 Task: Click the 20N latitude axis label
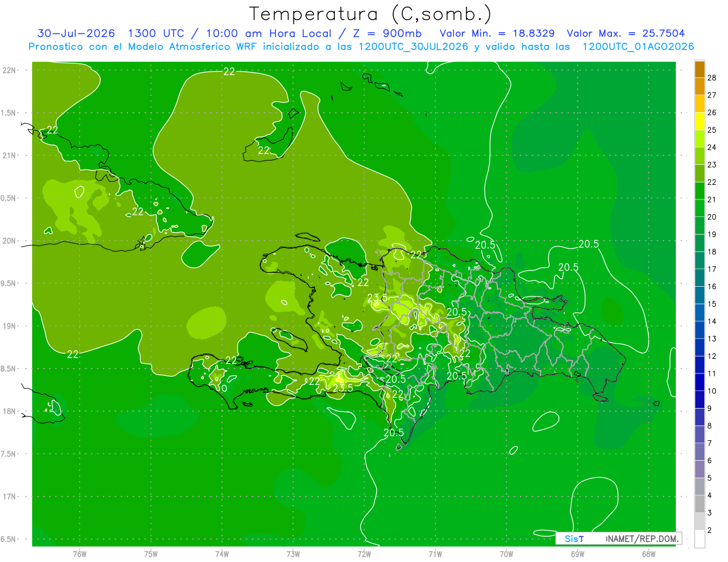point(9,241)
